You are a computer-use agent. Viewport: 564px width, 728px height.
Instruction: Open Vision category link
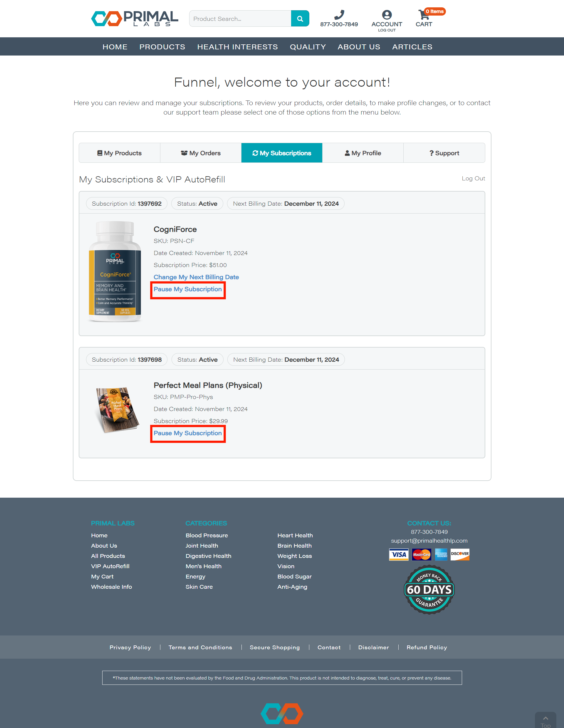click(286, 566)
